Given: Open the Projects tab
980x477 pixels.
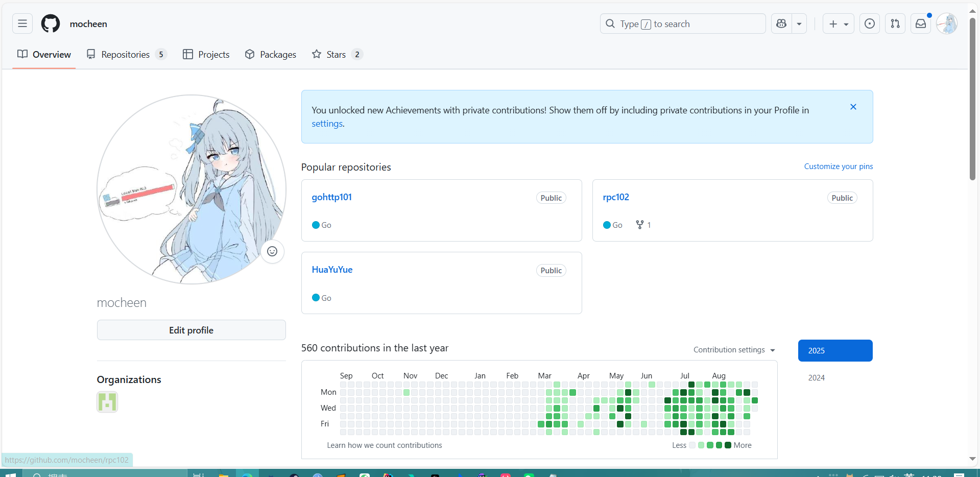Looking at the screenshot, I should pyautogui.click(x=206, y=54).
